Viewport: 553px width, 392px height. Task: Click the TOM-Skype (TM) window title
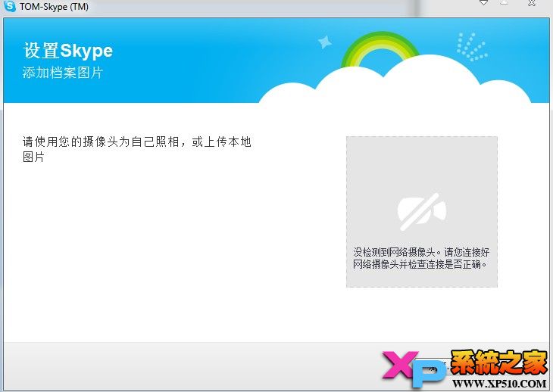(x=54, y=7)
